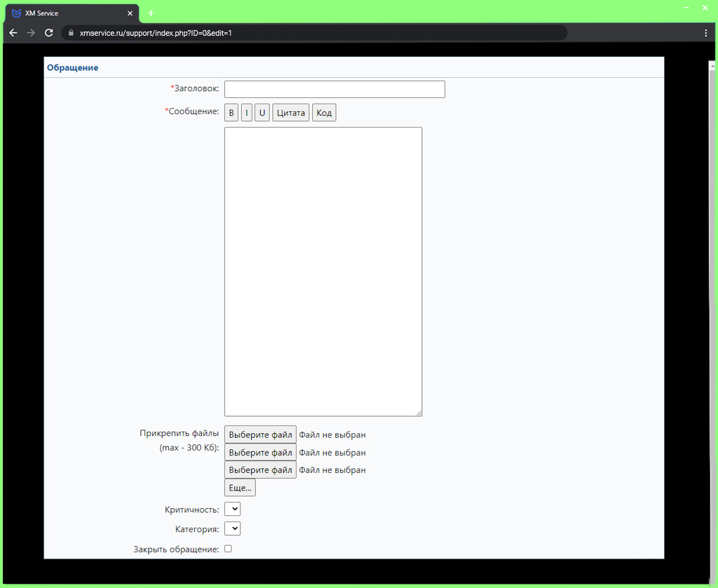Click the Bold (B) formatting button
Screen dimensions: 718x588
231,113
